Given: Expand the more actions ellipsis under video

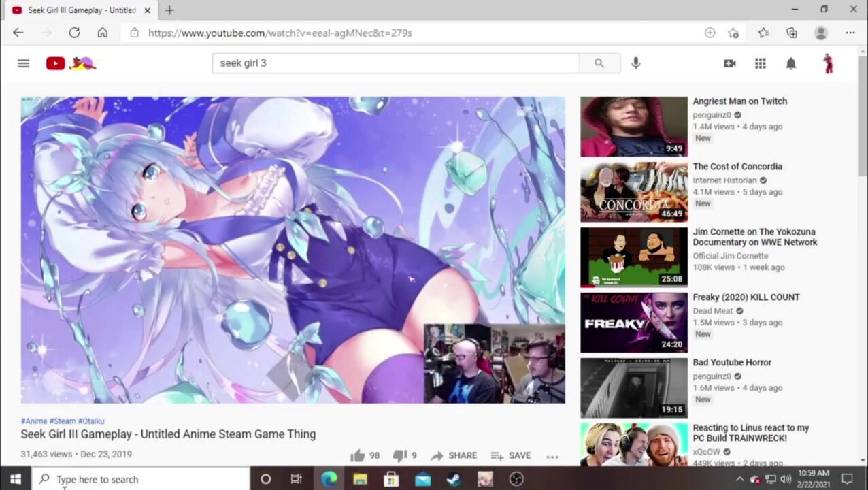Looking at the screenshot, I should coord(552,456).
